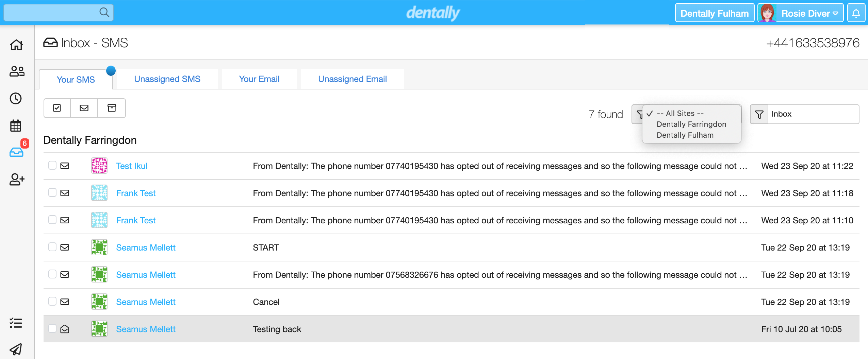Select the checkbox beside the START message
The width and height of the screenshot is (868, 359).
(52, 247)
